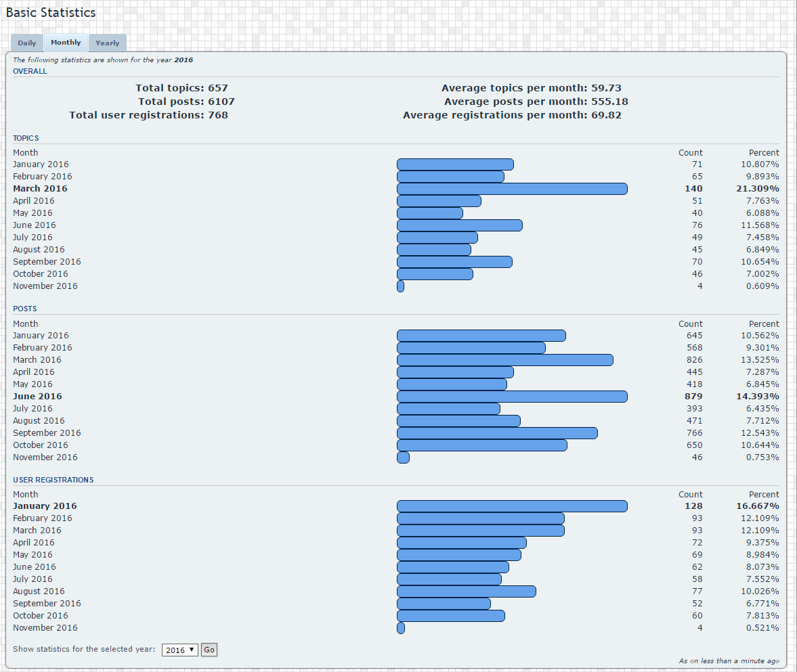Viewport: 797px width, 672px height.
Task: Click the registrations percent 9.375%
Action: point(762,543)
